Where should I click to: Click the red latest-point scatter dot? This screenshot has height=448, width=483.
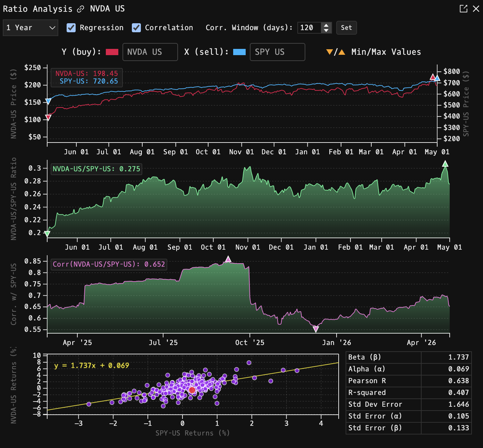[x=192, y=390]
